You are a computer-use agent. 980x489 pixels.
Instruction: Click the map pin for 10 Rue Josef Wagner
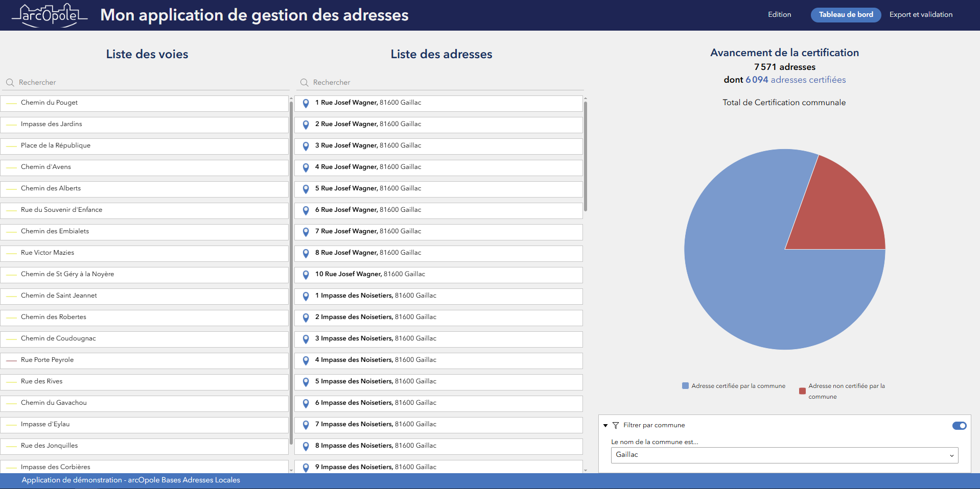point(306,275)
